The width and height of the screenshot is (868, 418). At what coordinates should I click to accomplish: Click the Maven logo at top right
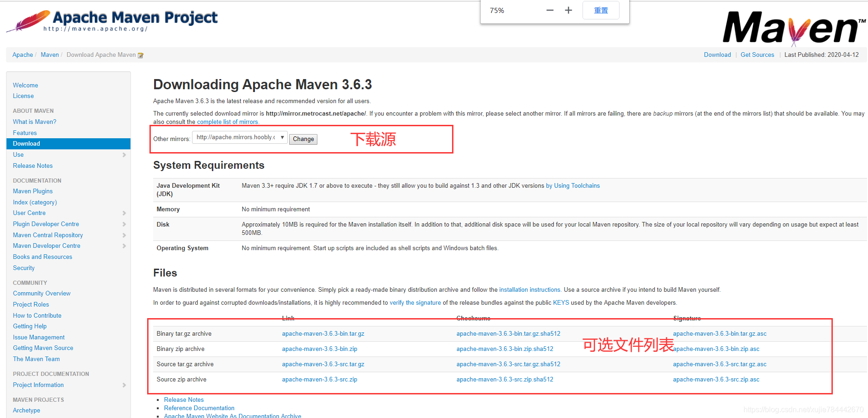(794, 29)
